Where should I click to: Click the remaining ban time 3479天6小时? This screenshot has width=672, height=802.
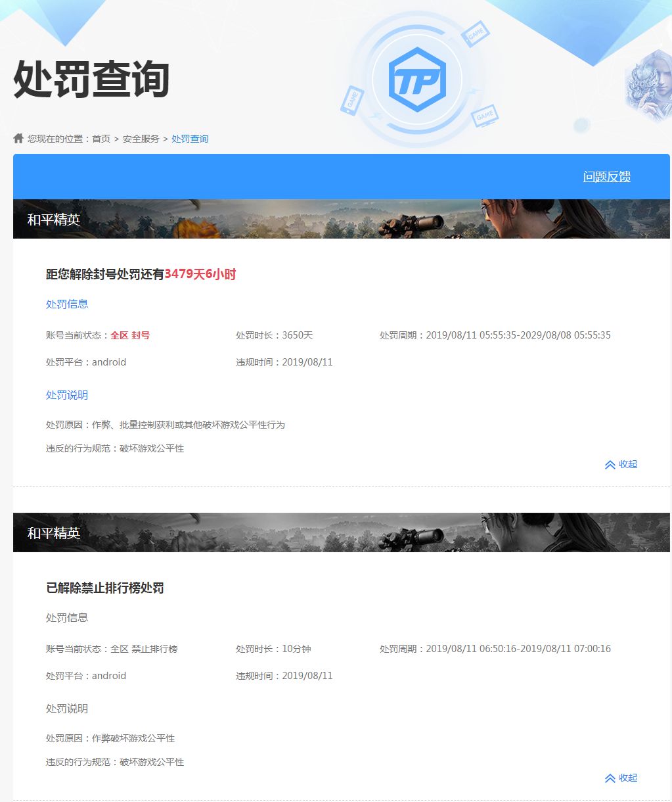point(200,274)
